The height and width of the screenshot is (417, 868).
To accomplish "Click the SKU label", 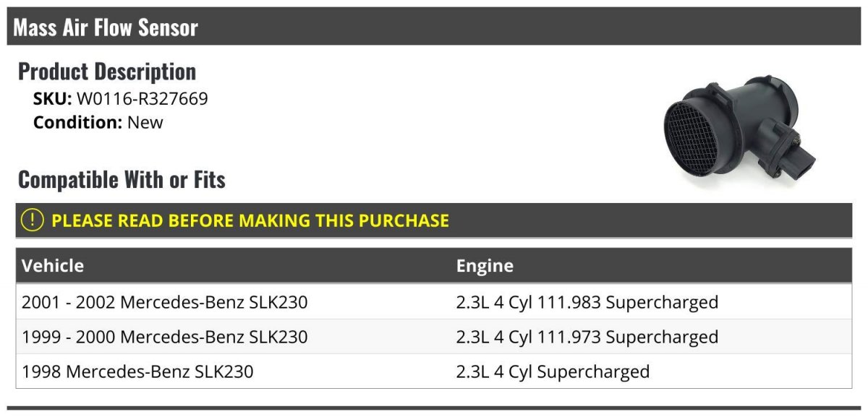I will pos(53,99).
